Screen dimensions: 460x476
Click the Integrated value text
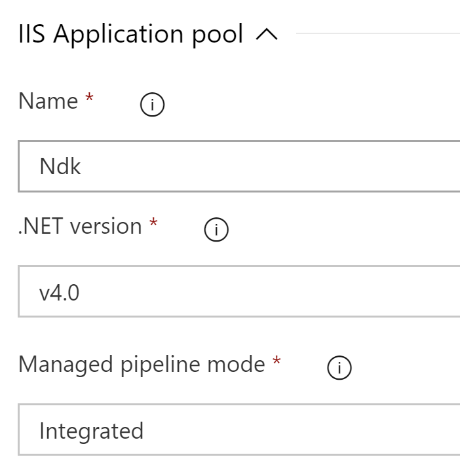click(x=91, y=431)
